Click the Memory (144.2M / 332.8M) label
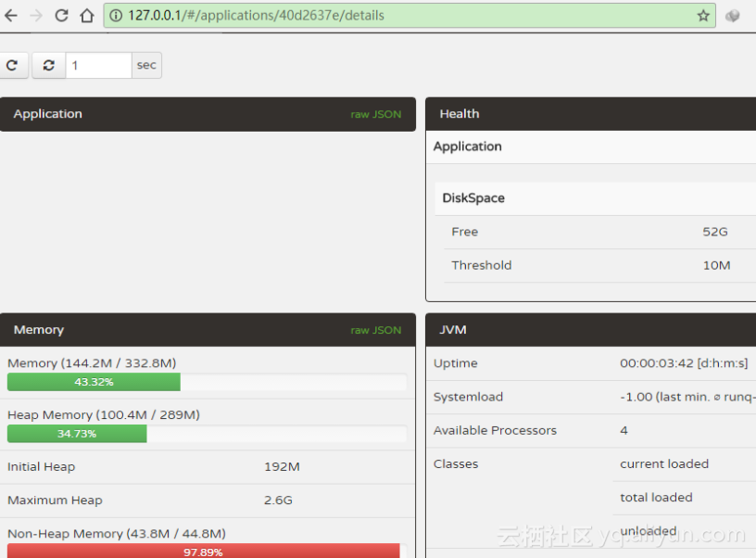The width and height of the screenshot is (756, 558). (x=92, y=363)
